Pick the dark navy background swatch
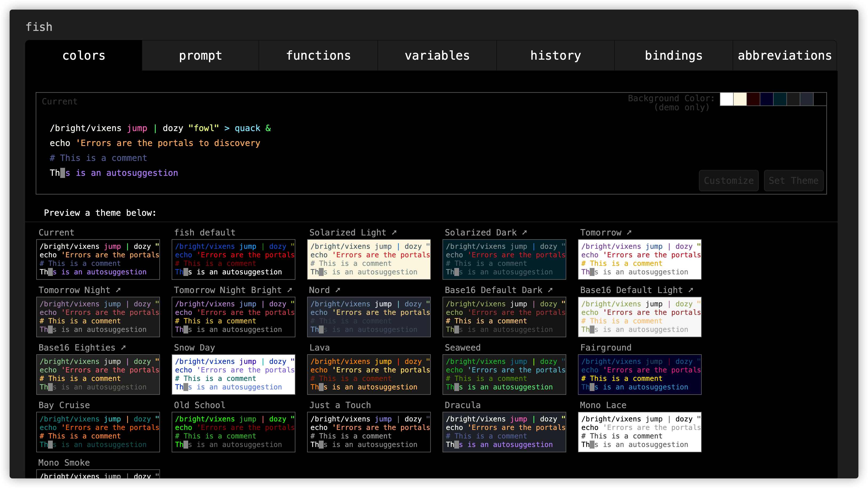Screen dimensions: 868x488 point(767,99)
